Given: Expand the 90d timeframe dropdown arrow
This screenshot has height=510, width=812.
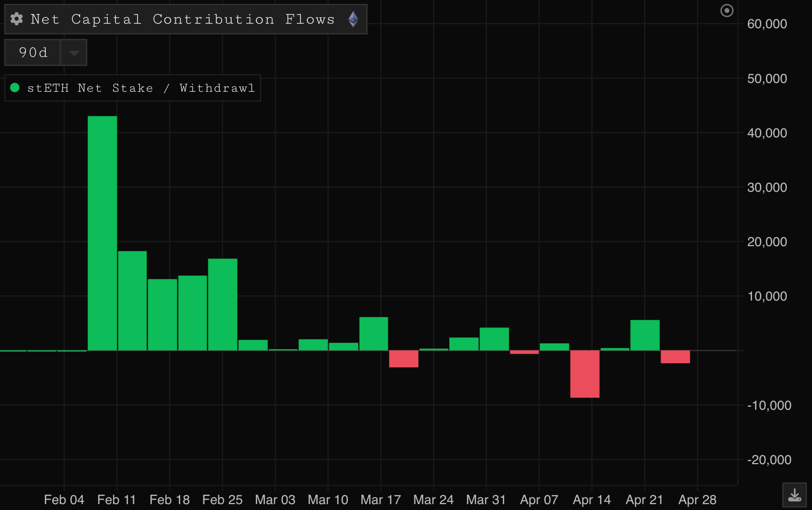Looking at the screenshot, I should (x=74, y=53).
